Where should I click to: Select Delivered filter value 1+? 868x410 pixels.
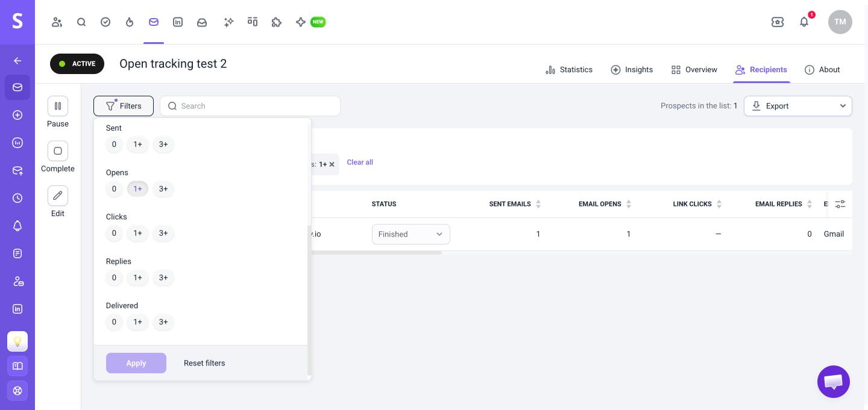click(137, 322)
